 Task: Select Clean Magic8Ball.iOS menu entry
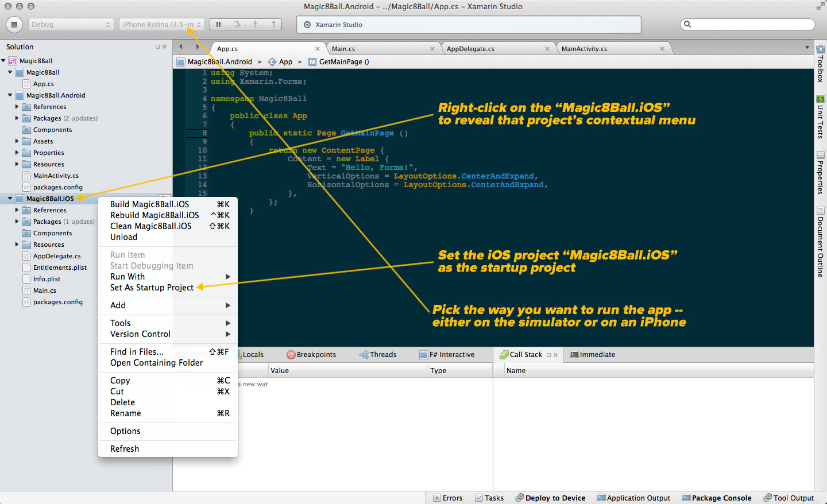(168, 226)
